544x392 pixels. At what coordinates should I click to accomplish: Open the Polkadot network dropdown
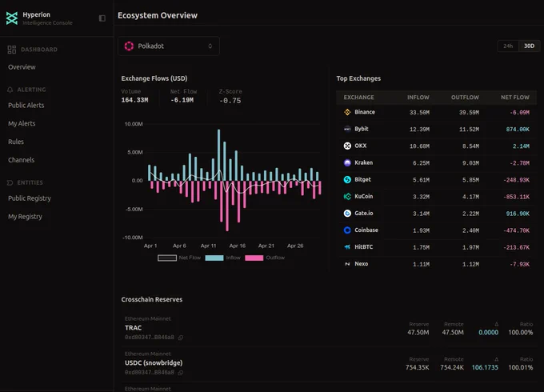pyautogui.click(x=169, y=46)
